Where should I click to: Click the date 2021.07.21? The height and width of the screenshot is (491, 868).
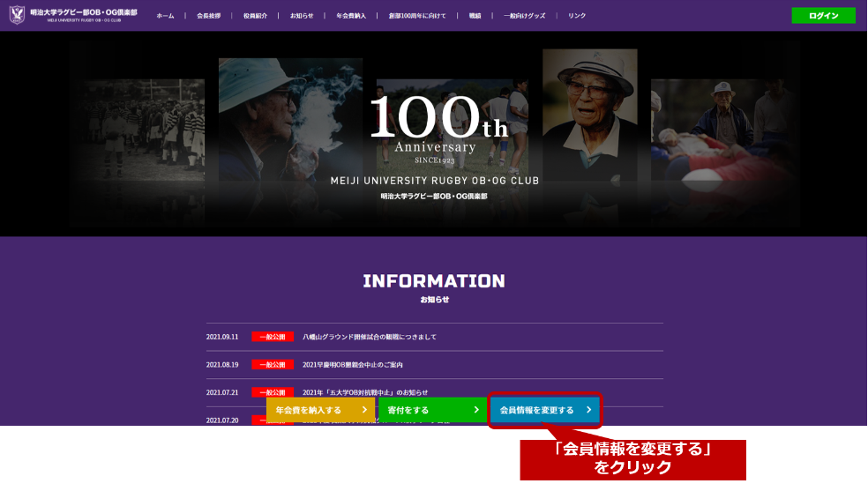222,392
